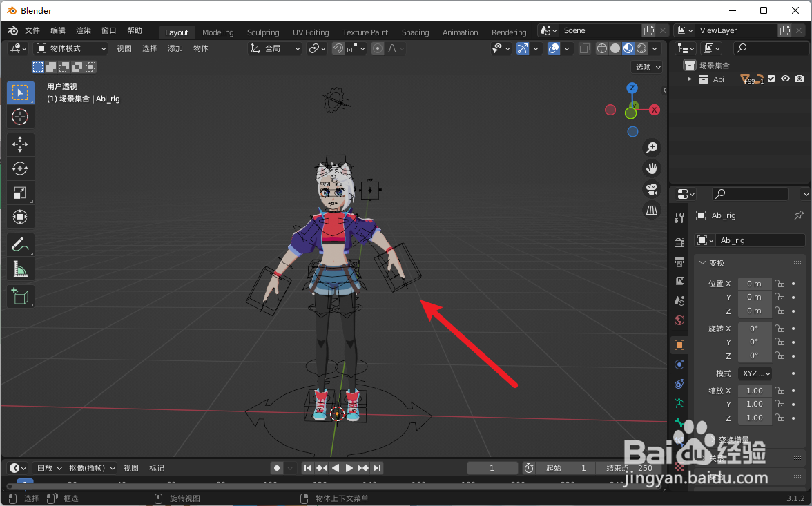Select the Measure tool
812x506 pixels.
tap(20, 269)
